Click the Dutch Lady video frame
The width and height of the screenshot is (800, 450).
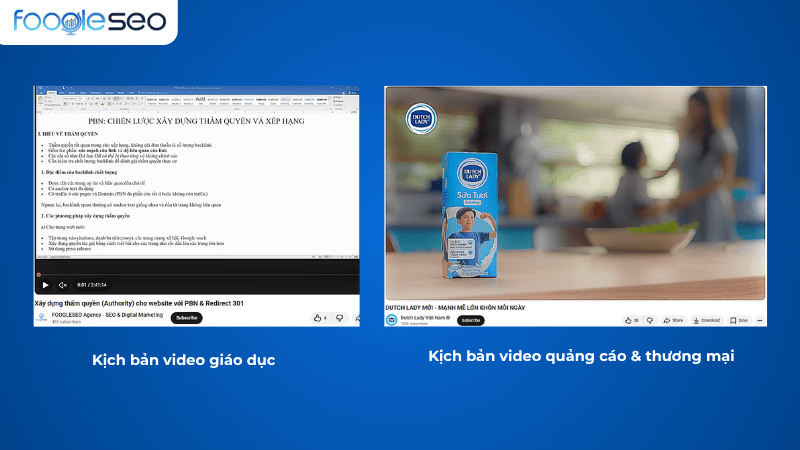point(576,193)
